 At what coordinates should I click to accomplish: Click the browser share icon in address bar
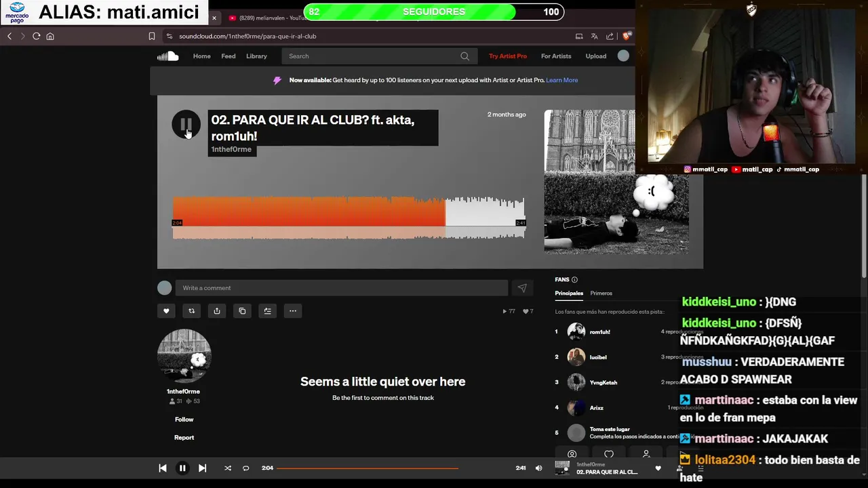(x=610, y=36)
